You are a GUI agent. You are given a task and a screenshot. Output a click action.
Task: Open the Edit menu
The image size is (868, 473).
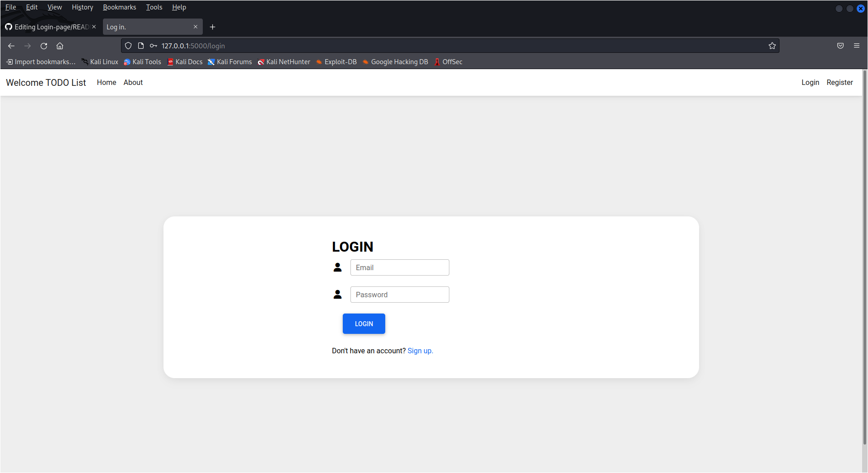(32, 7)
